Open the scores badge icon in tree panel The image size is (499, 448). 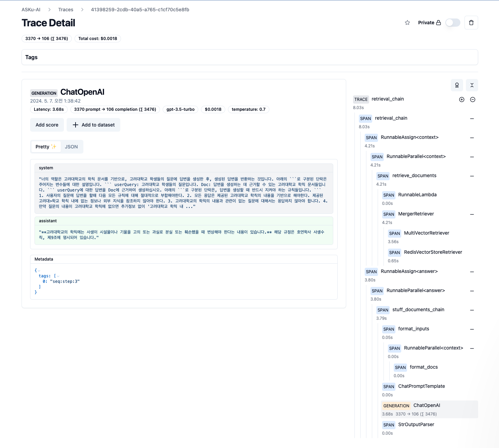tap(457, 85)
